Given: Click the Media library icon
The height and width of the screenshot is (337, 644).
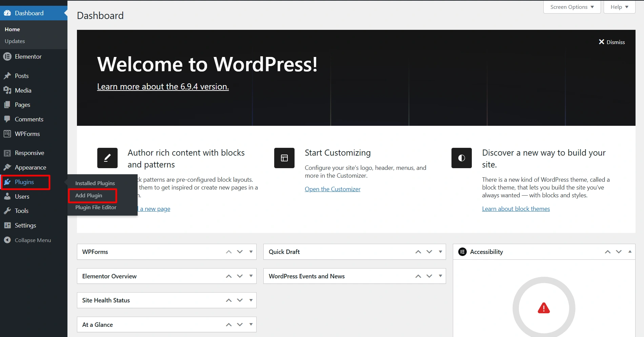Looking at the screenshot, I should pyautogui.click(x=7, y=91).
